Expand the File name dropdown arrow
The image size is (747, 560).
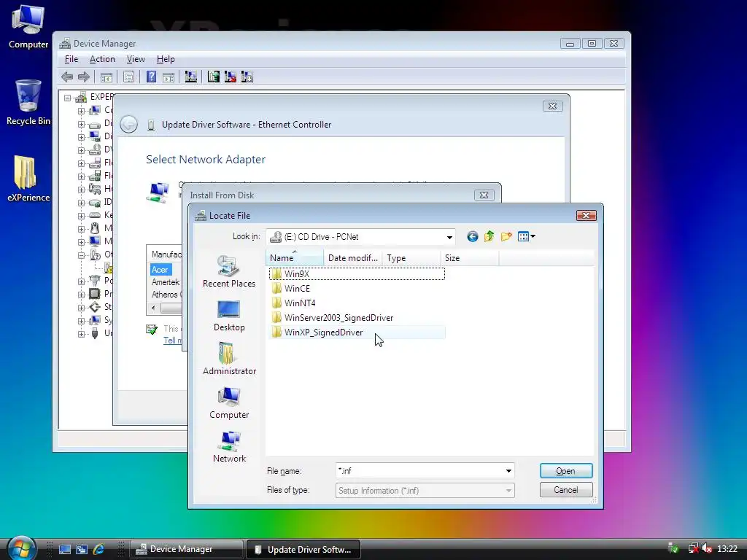(x=508, y=471)
